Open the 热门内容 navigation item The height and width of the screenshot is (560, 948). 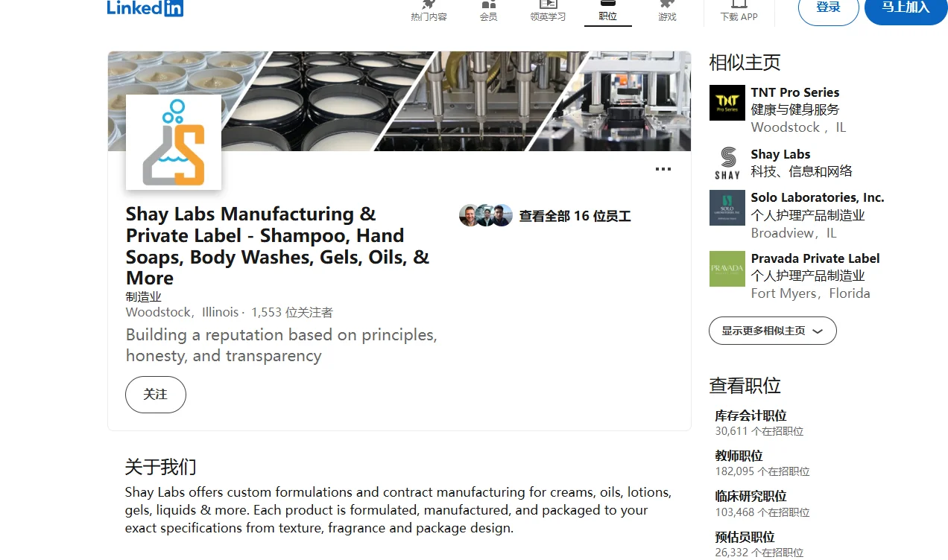pos(429,12)
